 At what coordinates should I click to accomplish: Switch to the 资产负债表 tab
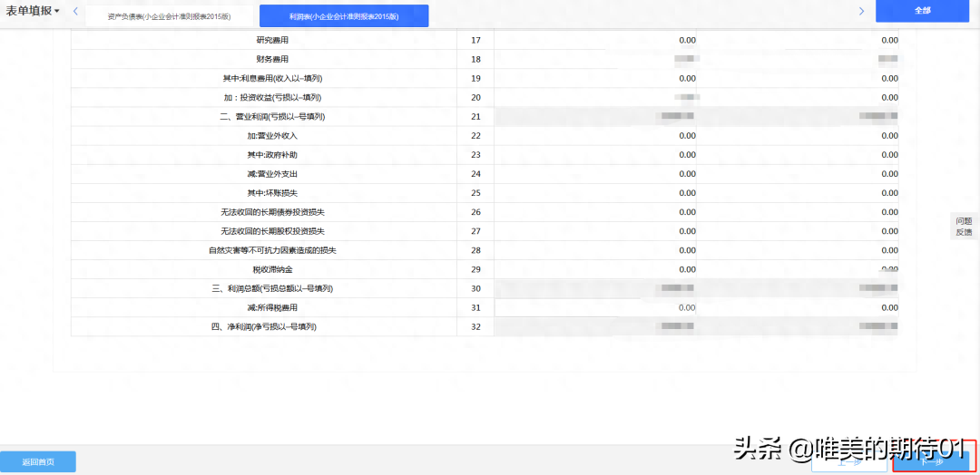(169, 16)
